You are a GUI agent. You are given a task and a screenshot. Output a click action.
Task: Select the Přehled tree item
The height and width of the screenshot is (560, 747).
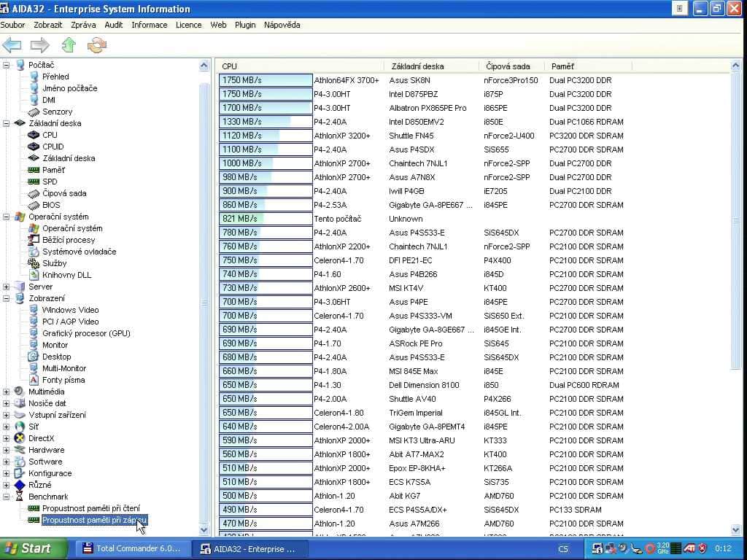pos(55,77)
